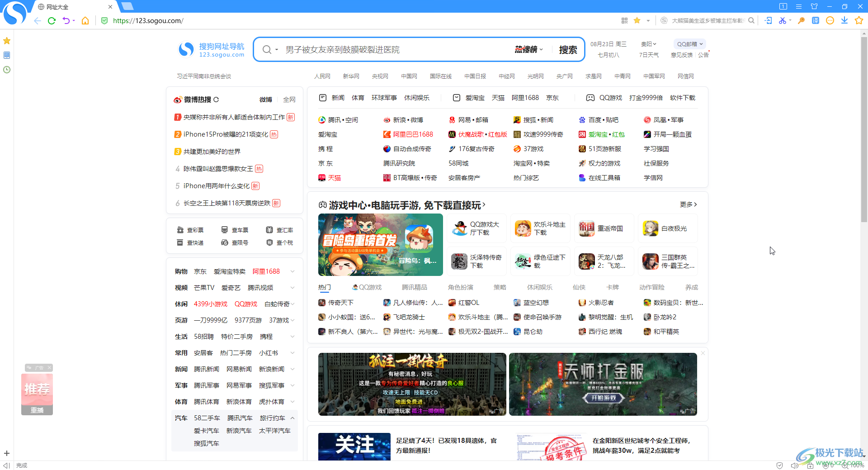Open 腾讯•空间 link
Viewport: 868px width, 470px height.
click(338, 120)
